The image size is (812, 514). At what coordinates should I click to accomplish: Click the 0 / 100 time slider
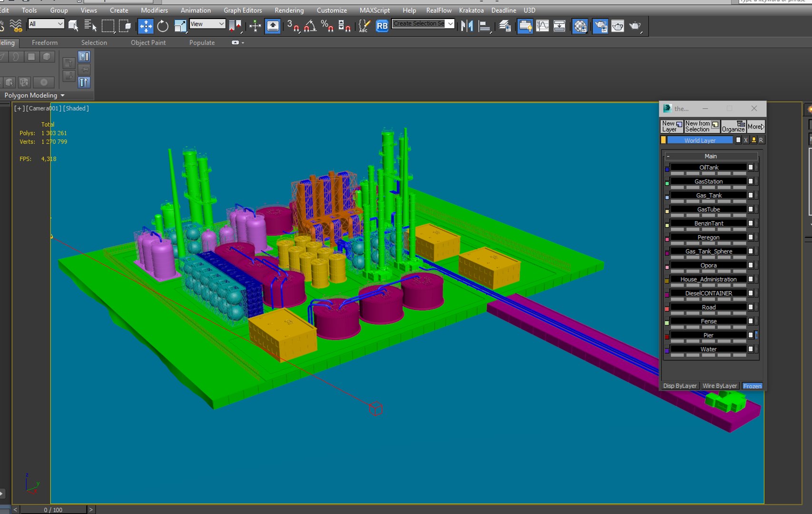pos(53,510)
